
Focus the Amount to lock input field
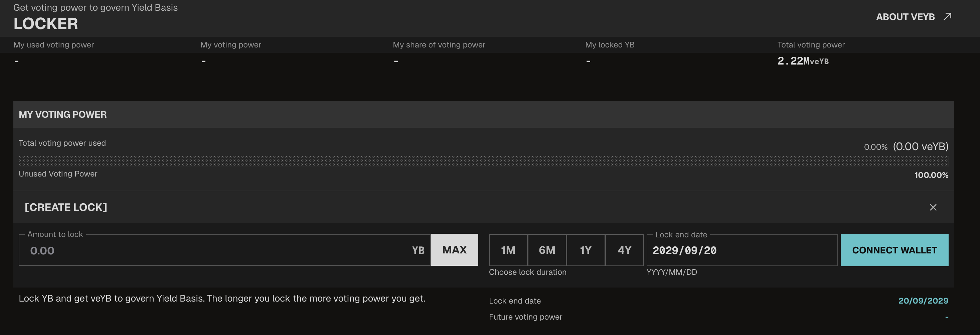pyautogui.click(x=217, y=250)
